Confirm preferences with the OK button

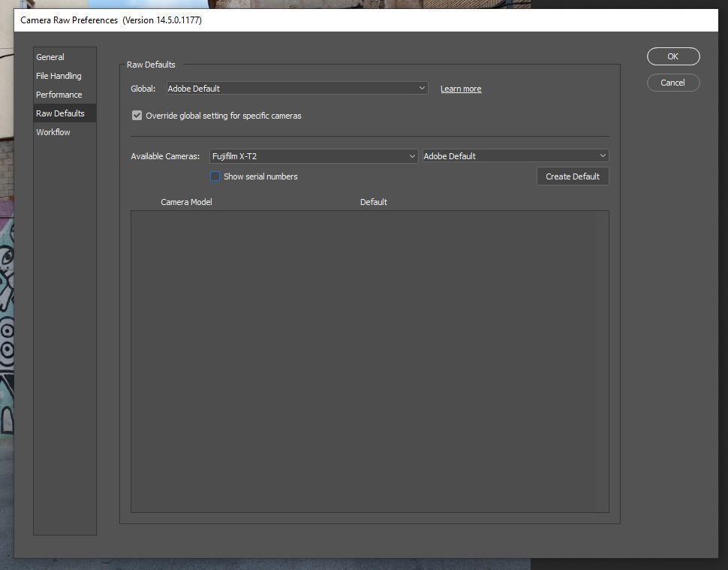[672, 56]
